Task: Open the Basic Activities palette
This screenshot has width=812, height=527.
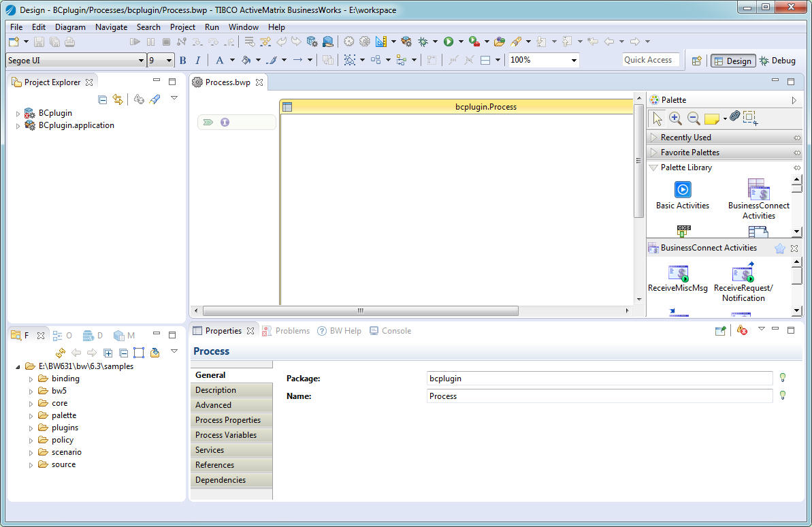Action: pyautogui.click(x=682, y=190)
